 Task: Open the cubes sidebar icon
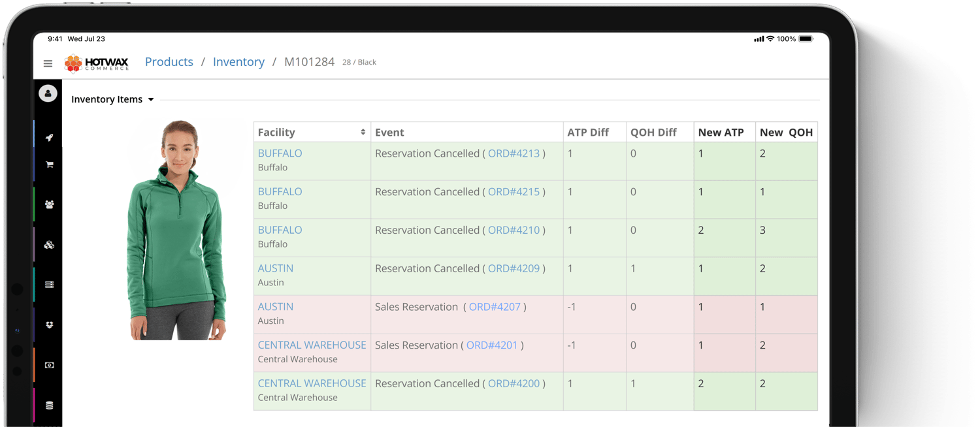click(49, 245)
